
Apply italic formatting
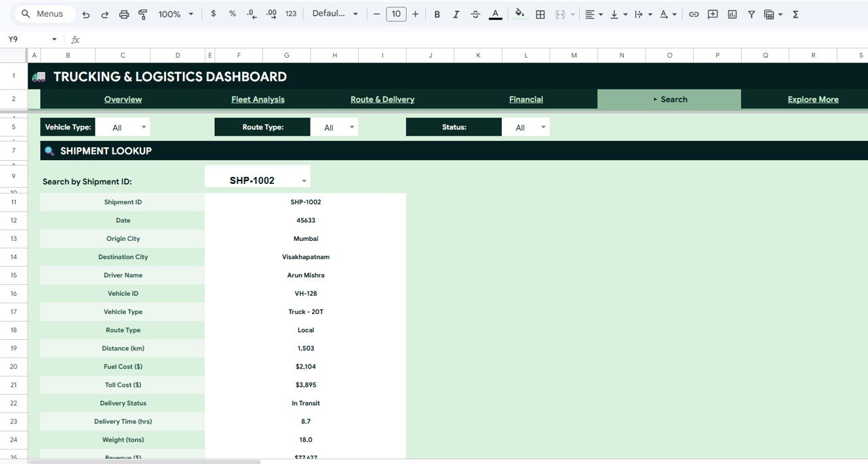coord(456,14)
